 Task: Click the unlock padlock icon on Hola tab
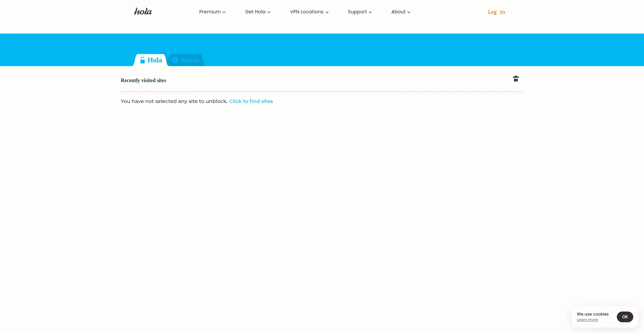(143, 60)
